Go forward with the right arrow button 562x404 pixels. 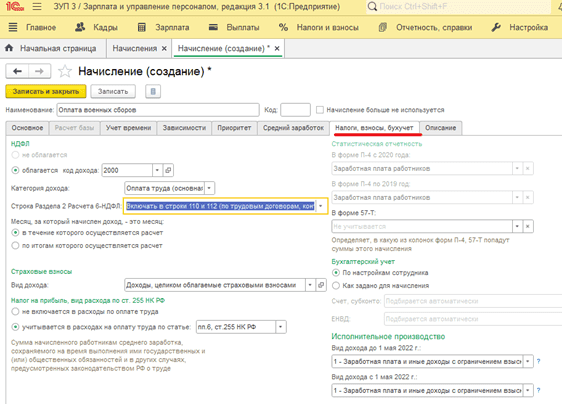[x=39, y=71]
